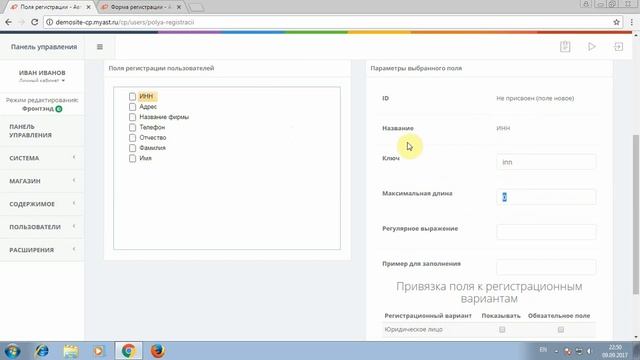Switch to Поля регистрации browser tab
Screen dimensions: 640x360
point(50,7)
